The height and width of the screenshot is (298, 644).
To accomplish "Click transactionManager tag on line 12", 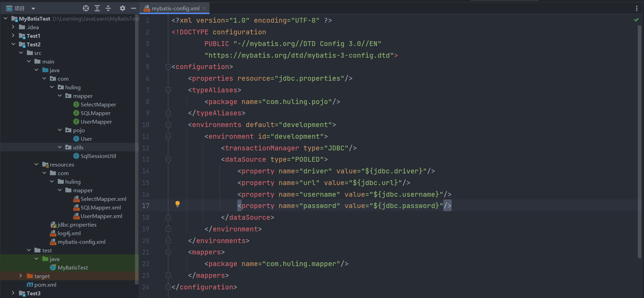I will pyautogui.click(x=262, y=148).
